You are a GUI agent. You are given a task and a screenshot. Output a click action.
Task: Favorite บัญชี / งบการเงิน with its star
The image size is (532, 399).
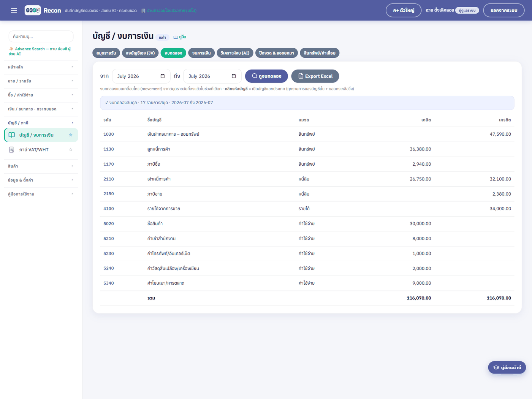(x=71, y=135)
